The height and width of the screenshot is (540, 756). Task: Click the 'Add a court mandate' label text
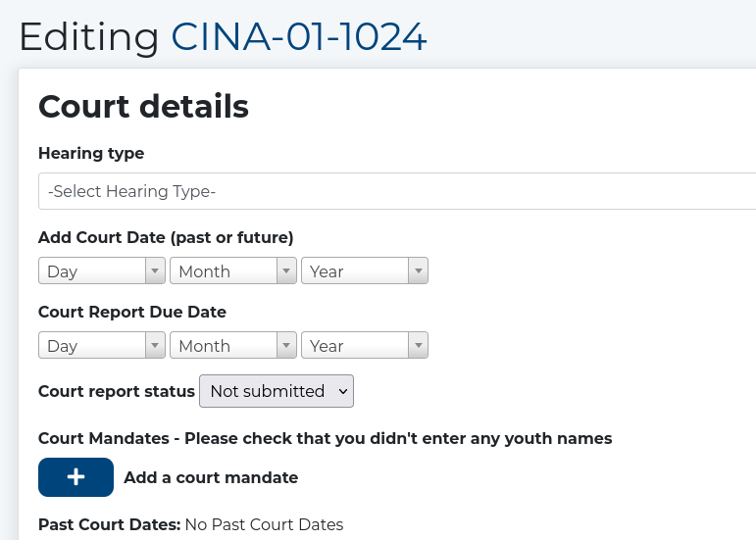[x=211, y=477]
